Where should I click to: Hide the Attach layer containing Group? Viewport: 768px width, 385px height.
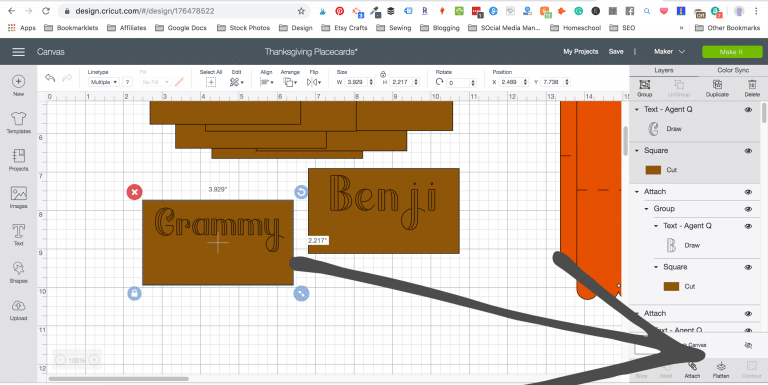(748, 192)
